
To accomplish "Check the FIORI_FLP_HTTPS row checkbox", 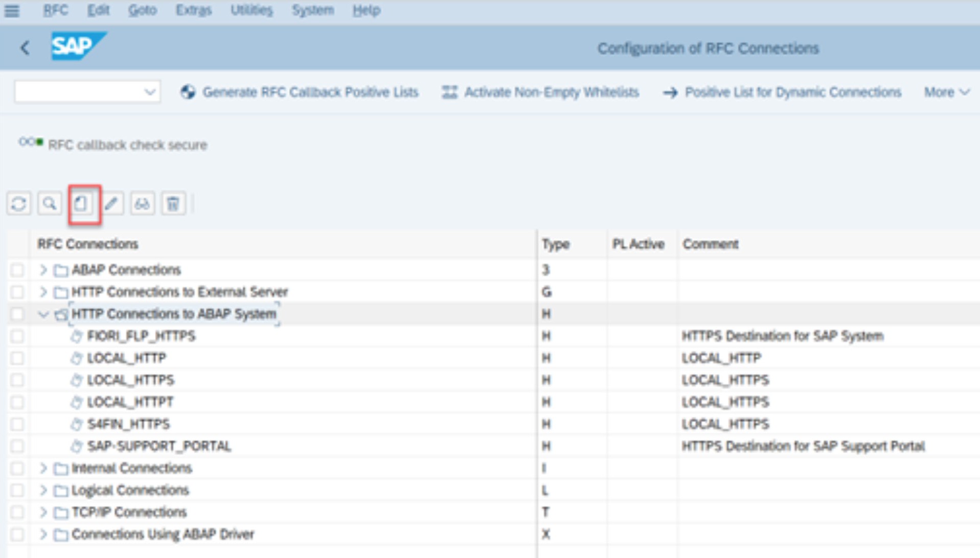I will pos(17,336).
